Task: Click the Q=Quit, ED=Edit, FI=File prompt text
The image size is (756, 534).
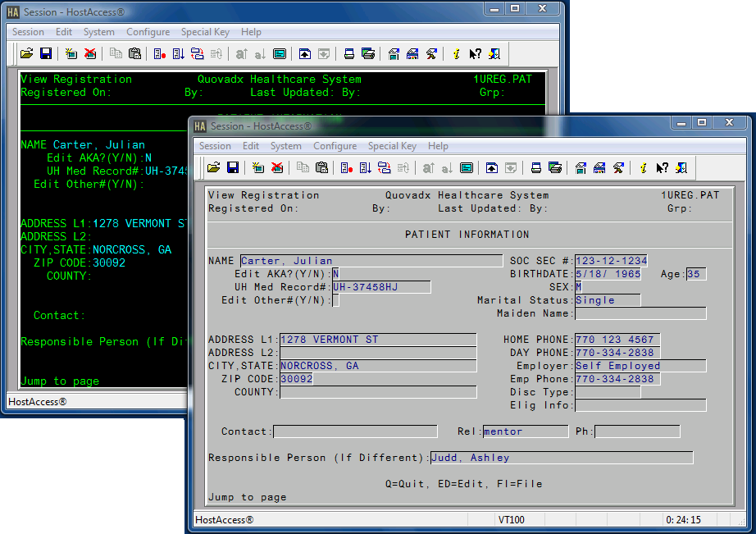Action: tap(463, 484)
